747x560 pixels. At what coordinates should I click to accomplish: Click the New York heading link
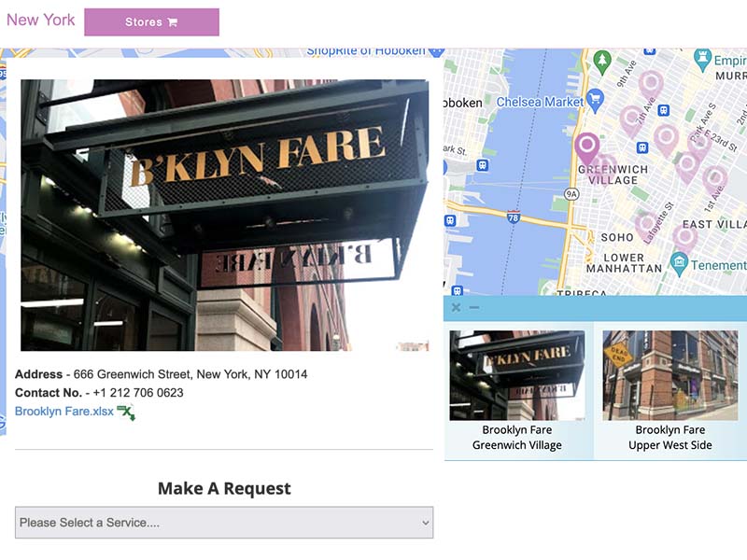[x=41, y=20]
